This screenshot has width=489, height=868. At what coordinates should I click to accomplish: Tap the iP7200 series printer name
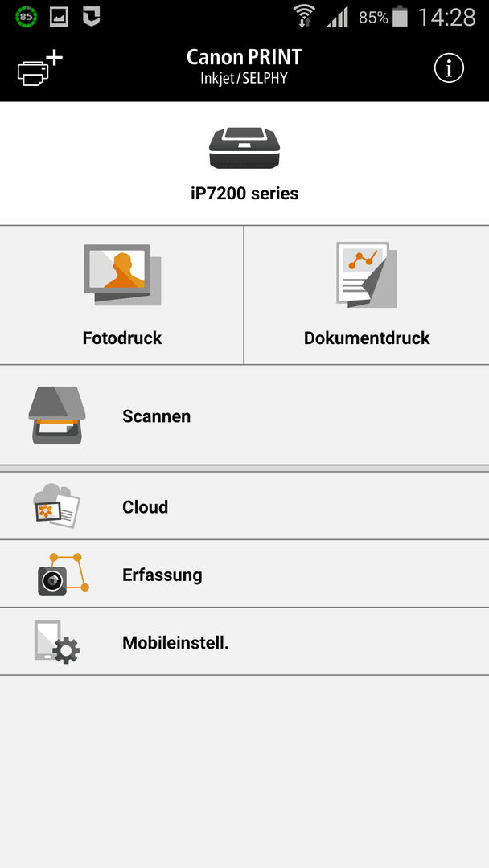click(x=244, y=194)
